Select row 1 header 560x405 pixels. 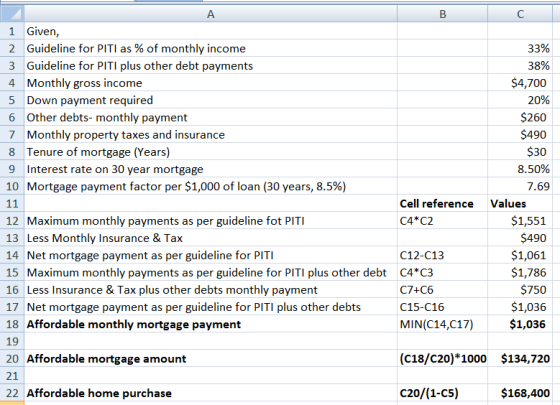click(12, 31)
